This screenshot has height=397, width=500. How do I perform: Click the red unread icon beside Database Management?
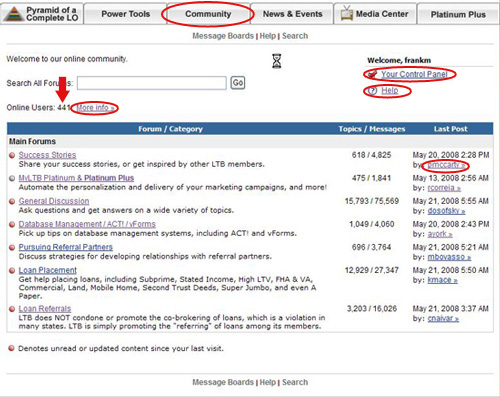tap(12, 224)
